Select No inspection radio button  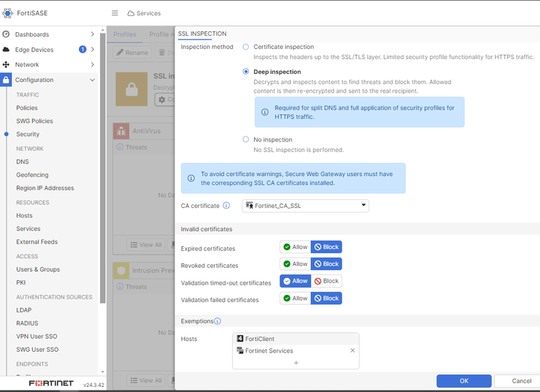click(245, 139)
